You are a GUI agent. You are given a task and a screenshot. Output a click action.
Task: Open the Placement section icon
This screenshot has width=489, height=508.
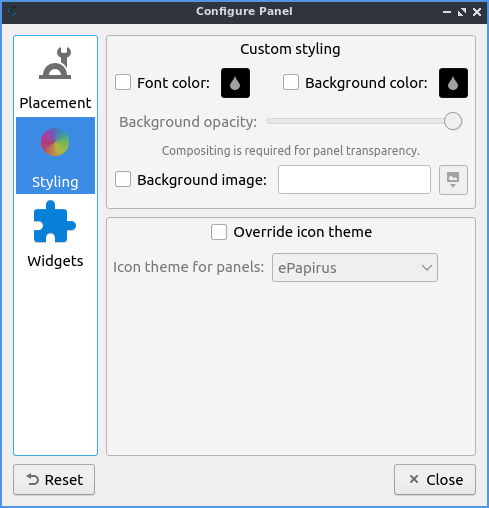(55, 63)
